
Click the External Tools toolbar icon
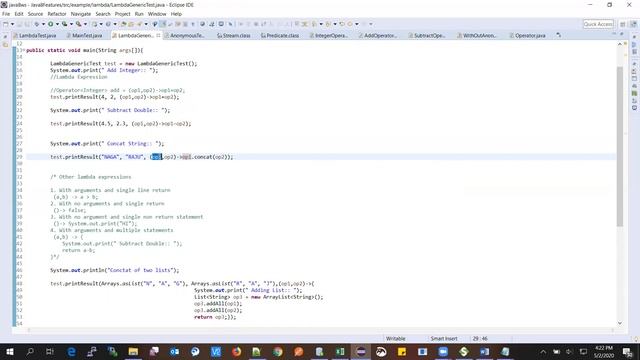point(78,24)
